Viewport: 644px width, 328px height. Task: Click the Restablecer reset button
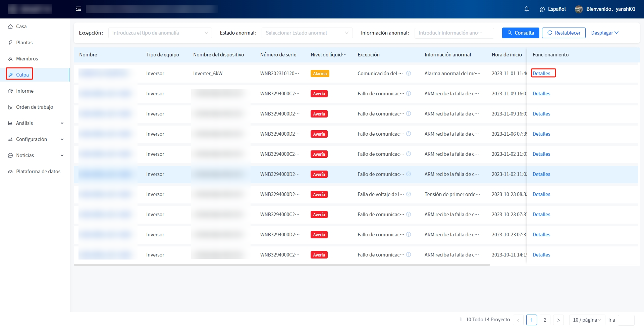point(564,33)
